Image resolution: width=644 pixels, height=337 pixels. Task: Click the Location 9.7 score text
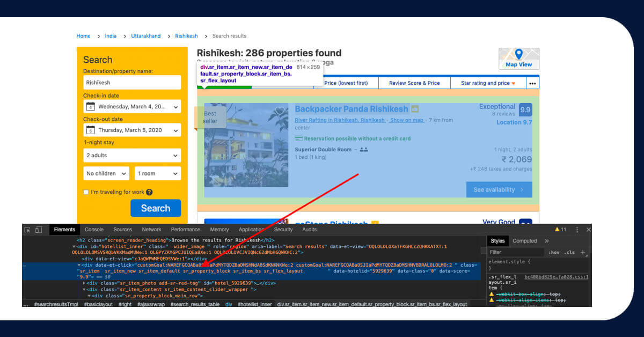point(514,122)
